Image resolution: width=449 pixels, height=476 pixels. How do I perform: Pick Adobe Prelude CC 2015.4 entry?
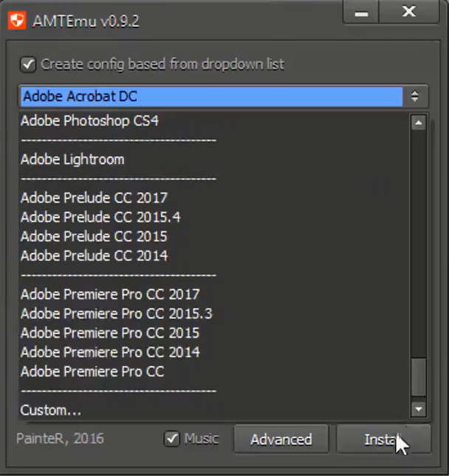click(100, 217)
